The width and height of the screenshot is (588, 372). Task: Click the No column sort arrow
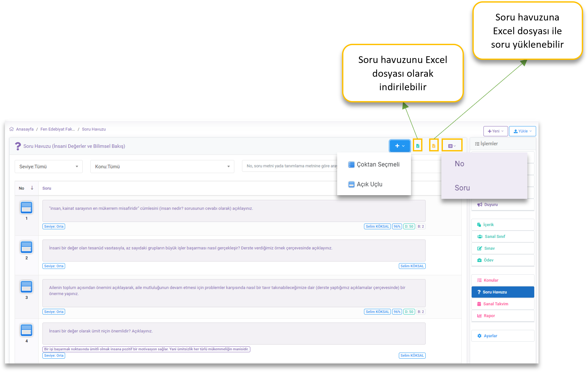(x=32, y=188)
